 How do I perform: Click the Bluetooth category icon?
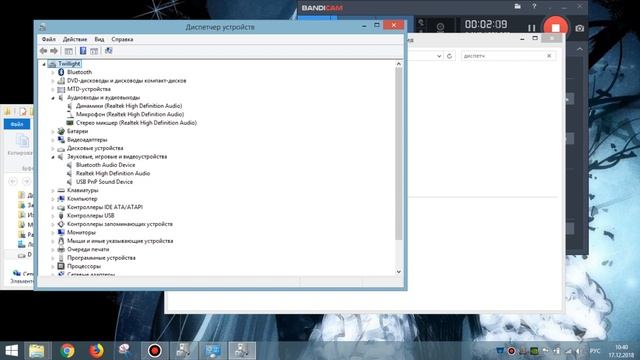61,72
